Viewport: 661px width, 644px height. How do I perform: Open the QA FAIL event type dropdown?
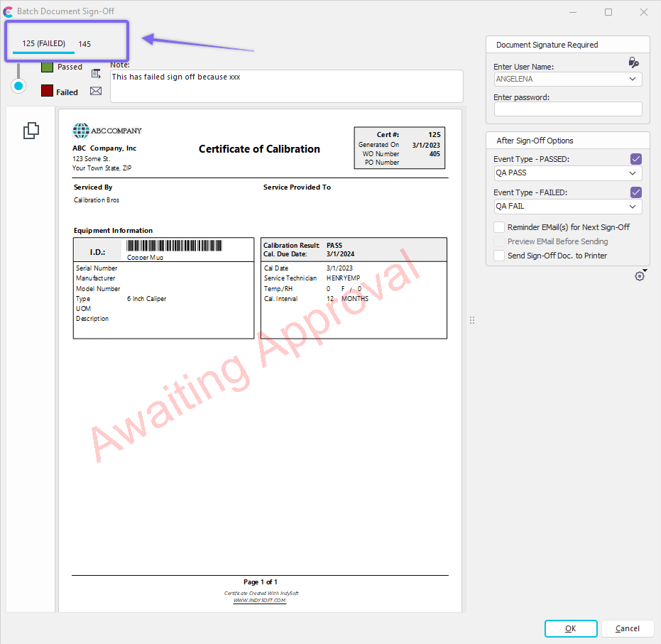pyautogui.click(x=633, y=207)
